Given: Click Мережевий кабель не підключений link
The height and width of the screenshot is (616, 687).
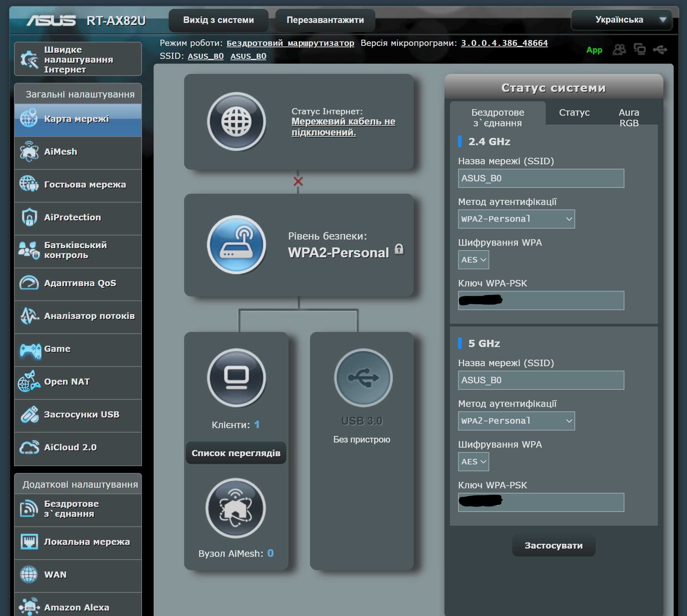Looking at the screenshot, I should [343, 127].
